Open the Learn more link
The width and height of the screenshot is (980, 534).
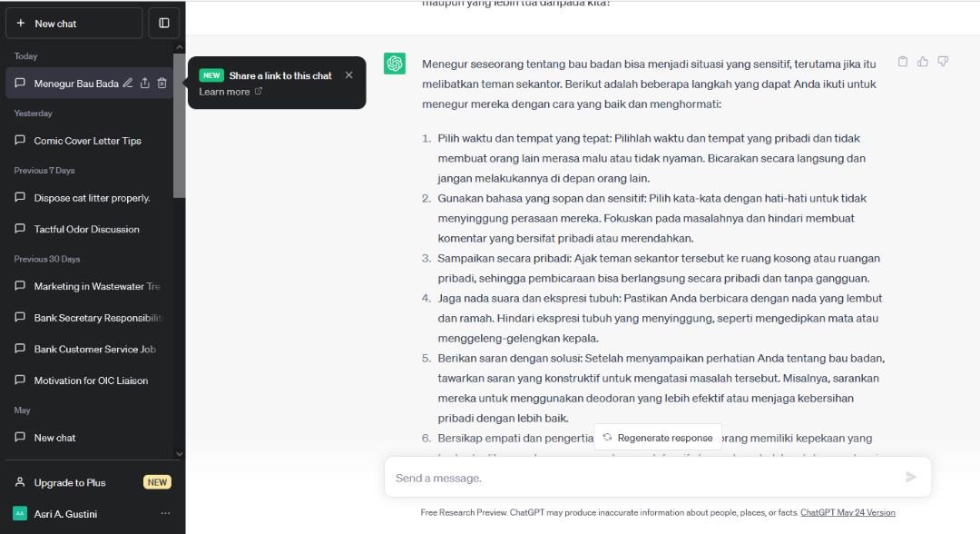pos(230,92)
